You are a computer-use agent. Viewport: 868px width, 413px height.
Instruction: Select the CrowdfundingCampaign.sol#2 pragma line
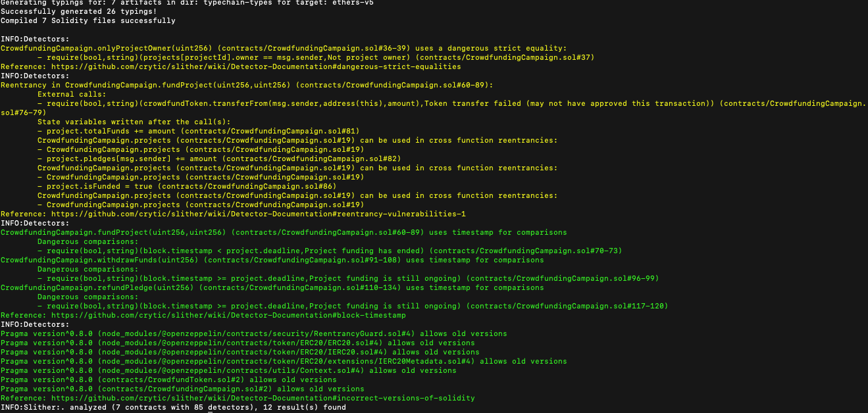tap(182, 389)
